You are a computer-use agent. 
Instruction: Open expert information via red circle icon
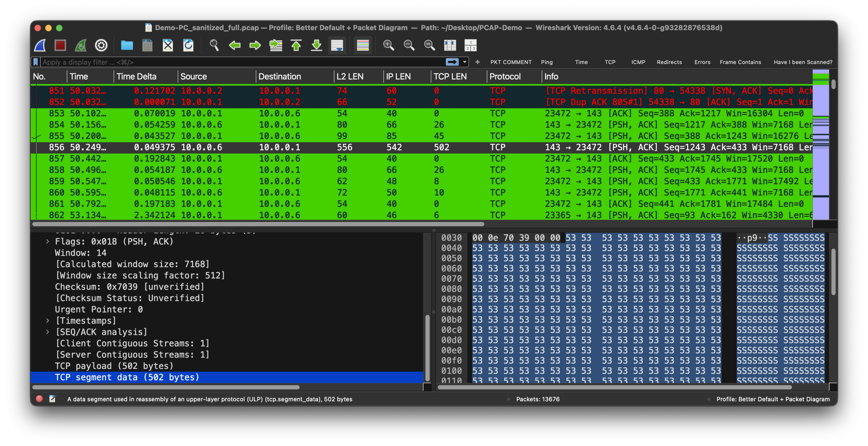[39, 399]
